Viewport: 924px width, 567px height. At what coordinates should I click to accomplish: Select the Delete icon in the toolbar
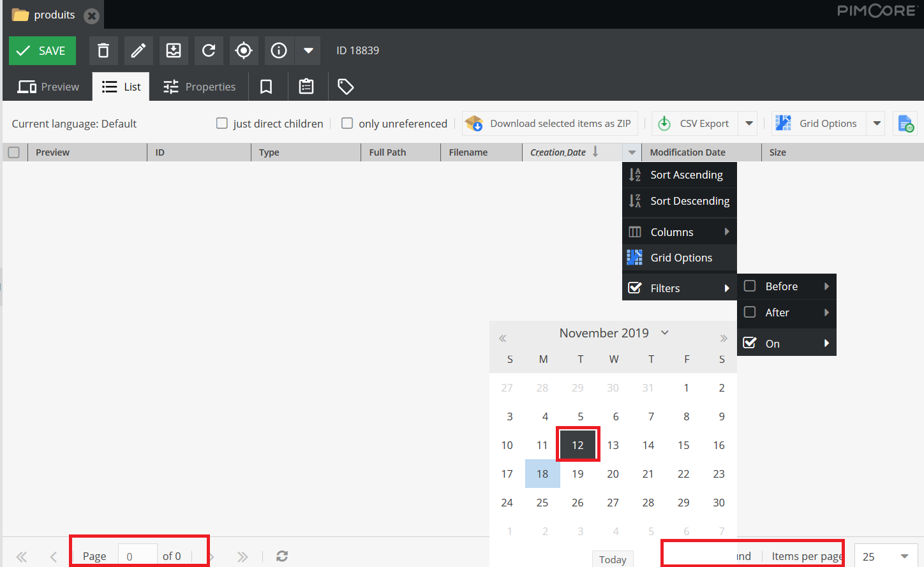pos(103,50)
